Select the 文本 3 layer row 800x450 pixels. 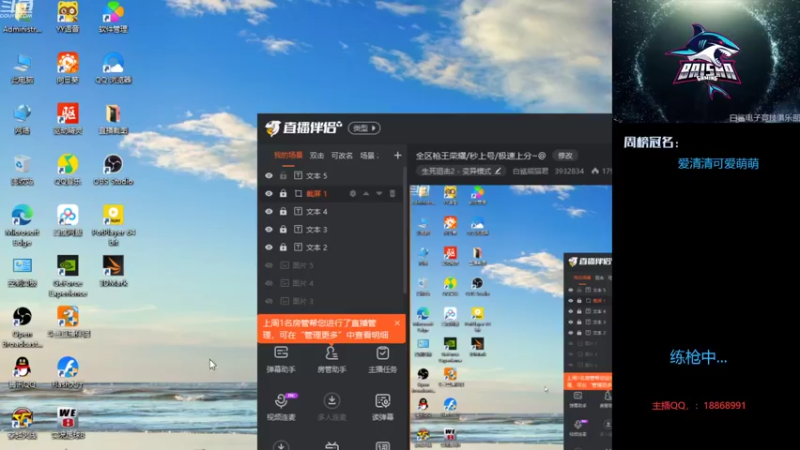click(x=332, y=229)
